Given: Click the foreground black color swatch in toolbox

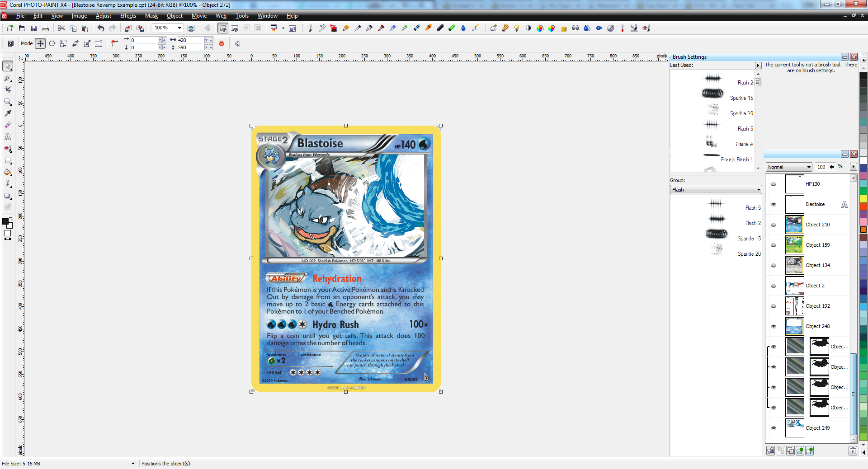Looking at the screenshot, I should click(5, 221).
